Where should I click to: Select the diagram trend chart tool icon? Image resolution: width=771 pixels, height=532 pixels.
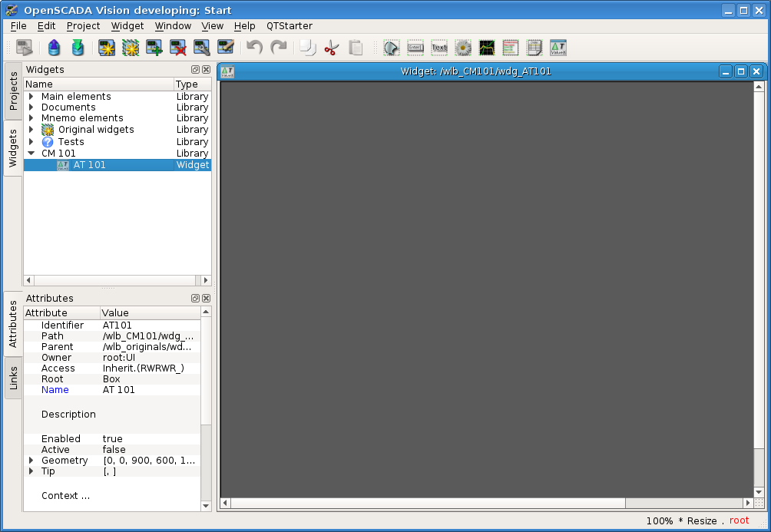click(x=487, y=48)
